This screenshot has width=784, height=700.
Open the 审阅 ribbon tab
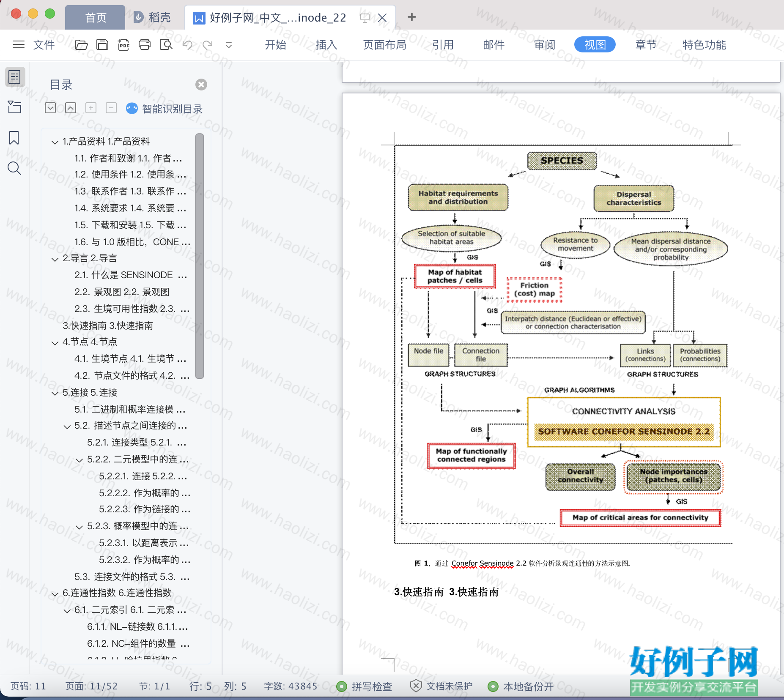pyautogui.click(x=545, y=45)
